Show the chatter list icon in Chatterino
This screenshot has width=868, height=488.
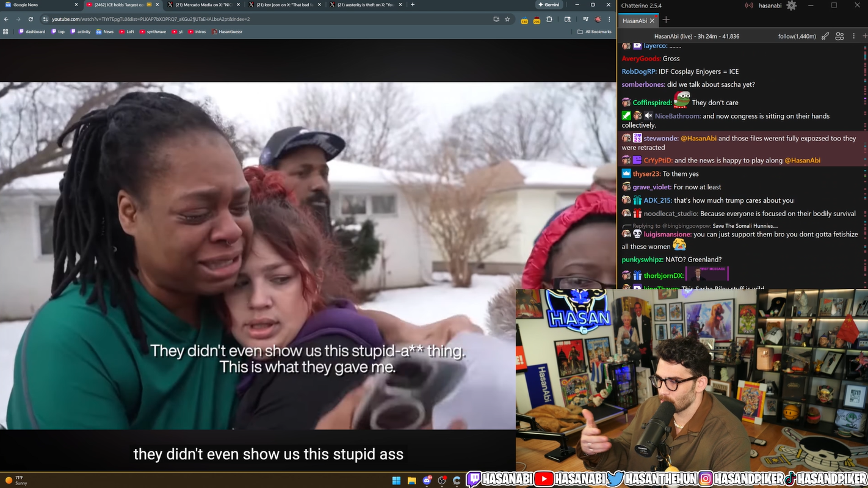[840, 36]
